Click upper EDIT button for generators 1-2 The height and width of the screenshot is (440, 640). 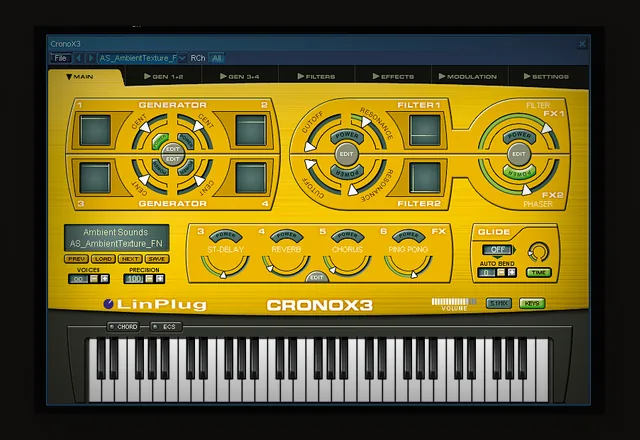173,149
